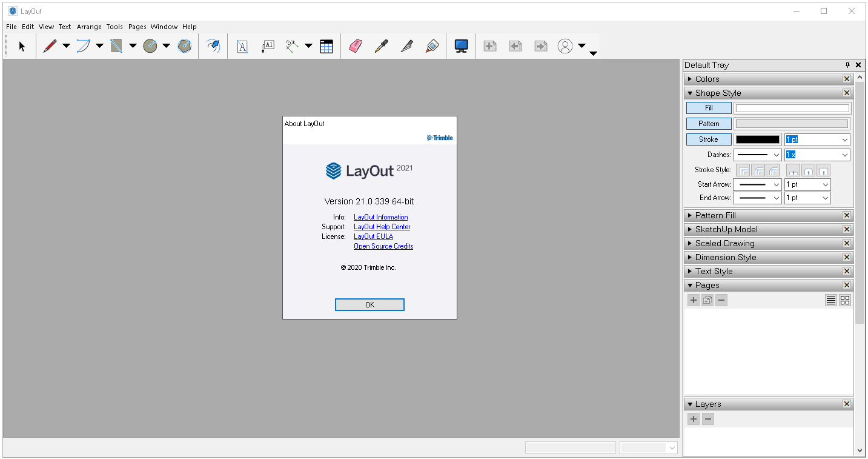The height and width of the screenshot is (459, 868).
Task: Insert a table with Table tool
Action: (326, 46)
